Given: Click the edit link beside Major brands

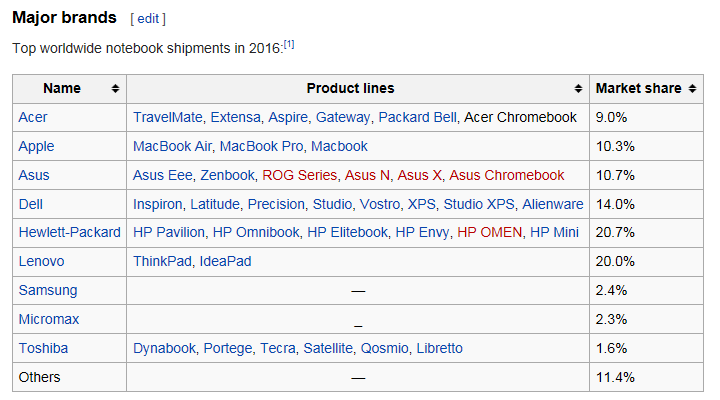Looking at the screenshot, I should tap(148, 19).
